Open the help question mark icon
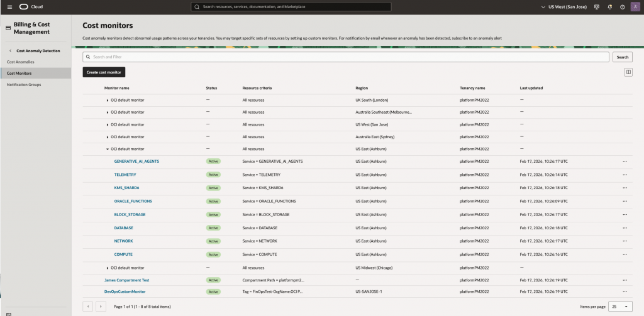644x316 pixels. 622,7
